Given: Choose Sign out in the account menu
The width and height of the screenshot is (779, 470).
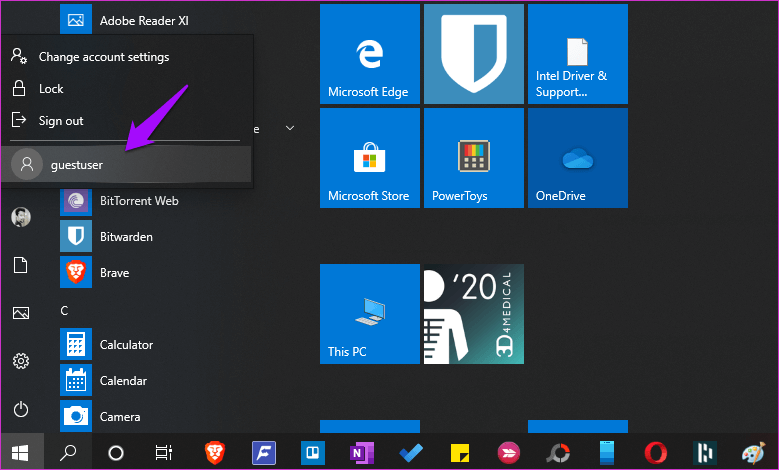Looking at the screenshot, I should click(x=127, y=120).
